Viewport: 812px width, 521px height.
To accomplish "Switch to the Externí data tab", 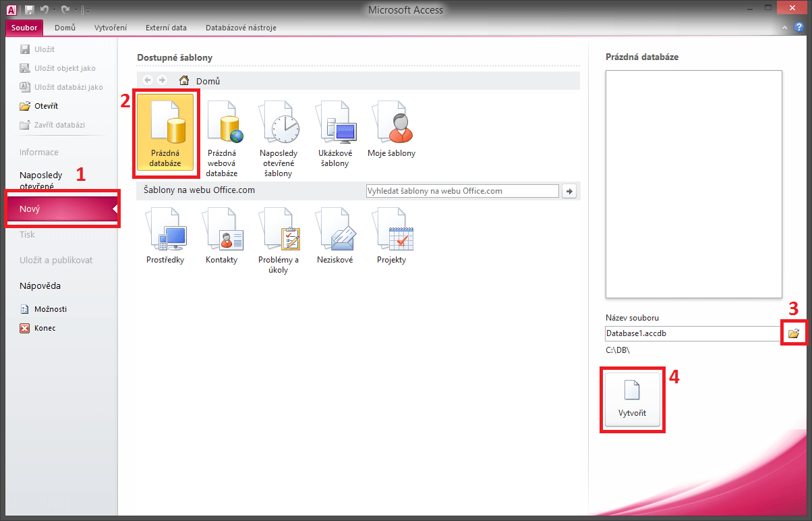I will point(166,28).
